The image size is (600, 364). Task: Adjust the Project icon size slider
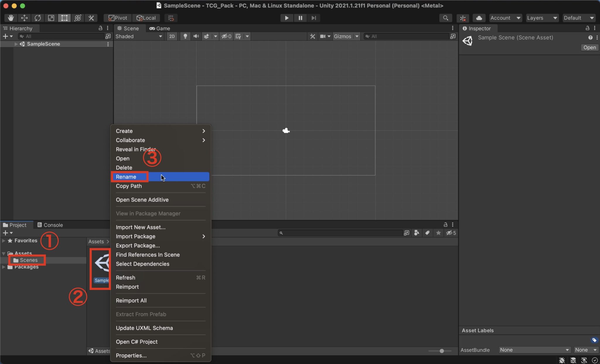(x=442, y=351)
